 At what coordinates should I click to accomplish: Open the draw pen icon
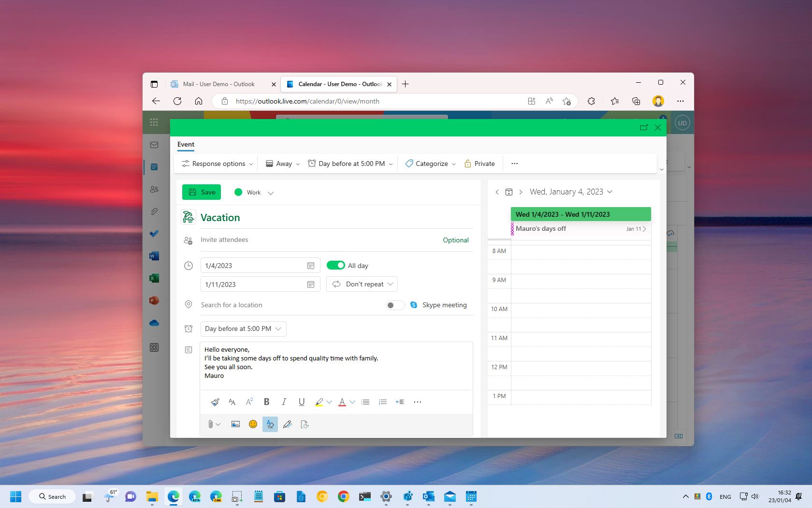tap(288, 424)
